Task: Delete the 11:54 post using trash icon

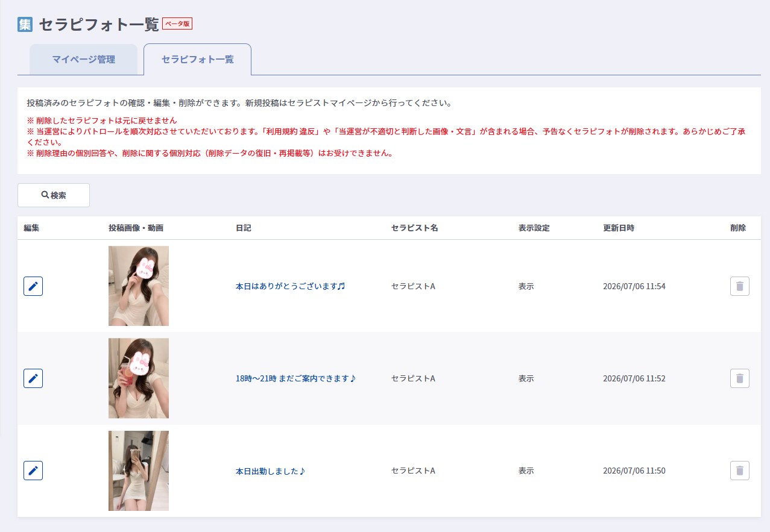Action: click(740, 286)
